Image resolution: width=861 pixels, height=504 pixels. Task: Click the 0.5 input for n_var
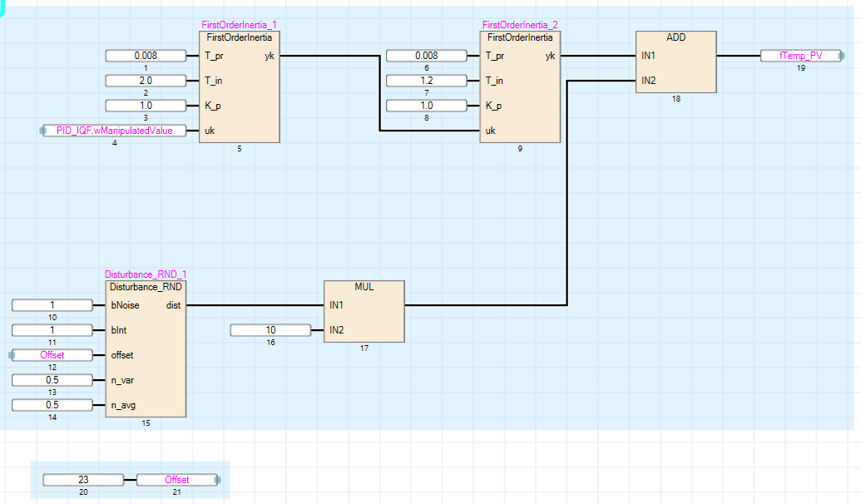[x=51, y=380]
